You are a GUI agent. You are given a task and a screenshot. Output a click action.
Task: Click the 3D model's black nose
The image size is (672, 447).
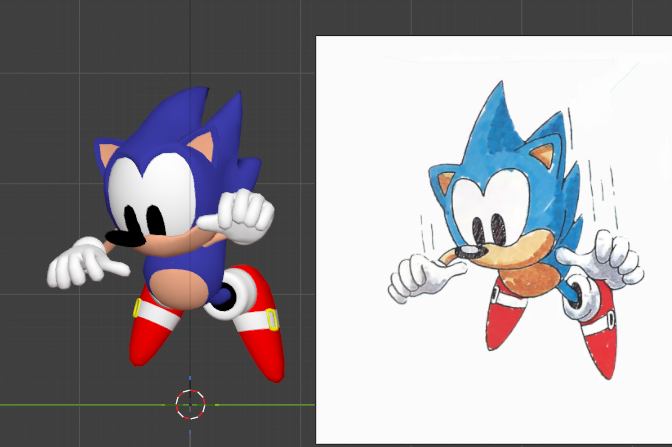pos(125,238)
